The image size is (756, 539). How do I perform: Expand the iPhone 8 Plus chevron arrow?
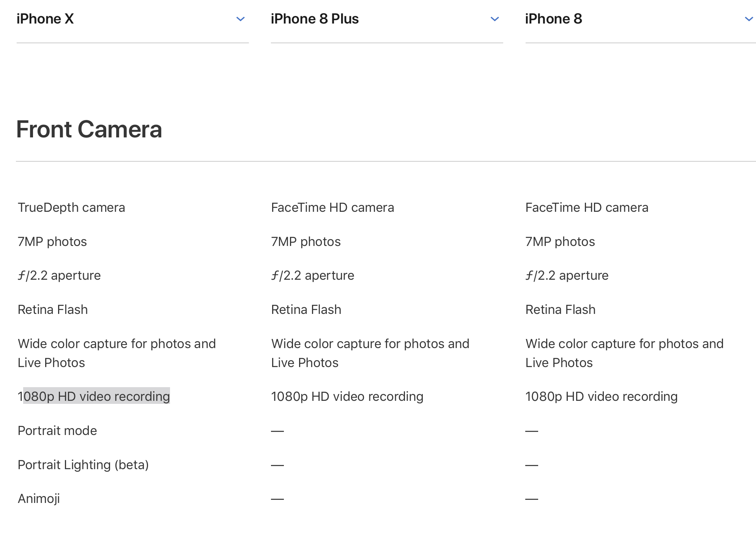[495, 19]
